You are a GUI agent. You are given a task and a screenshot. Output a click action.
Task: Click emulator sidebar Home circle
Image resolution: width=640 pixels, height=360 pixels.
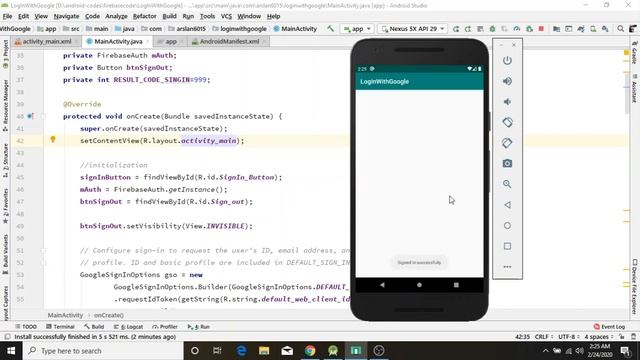click(x=507, y=225)
